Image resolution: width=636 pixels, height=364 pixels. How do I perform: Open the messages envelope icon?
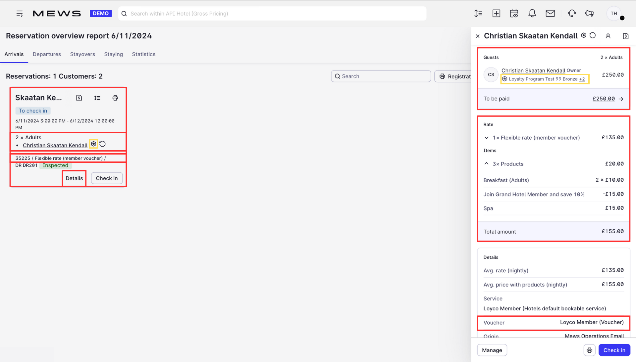[x=550, y=14]
